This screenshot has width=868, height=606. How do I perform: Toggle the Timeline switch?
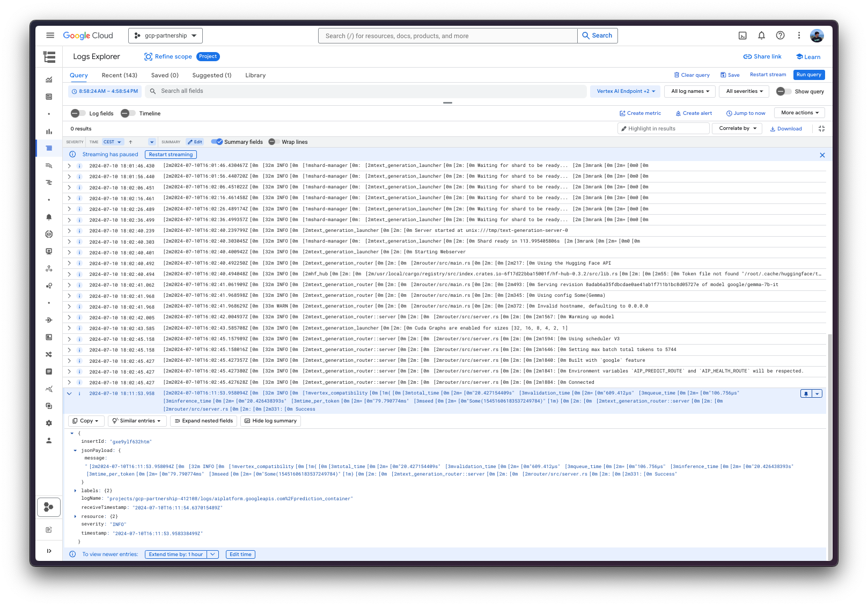(128, 113)
